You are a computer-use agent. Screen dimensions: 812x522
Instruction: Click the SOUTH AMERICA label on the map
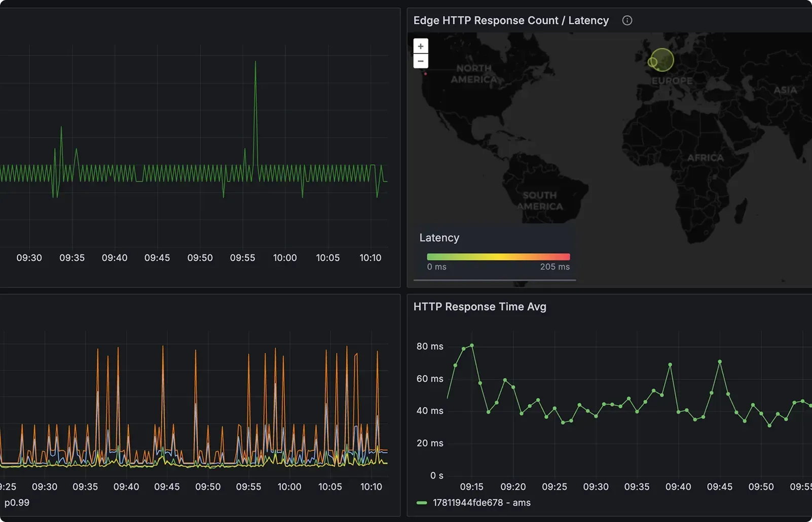click(x=540, y=201)
